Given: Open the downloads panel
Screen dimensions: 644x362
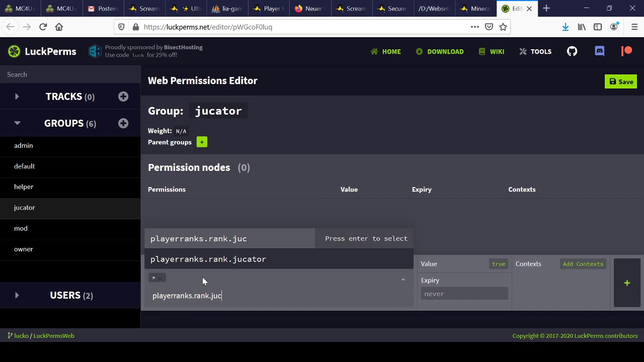Looking at the screenshot, I should pyautogui.click(x=566, y=27).
